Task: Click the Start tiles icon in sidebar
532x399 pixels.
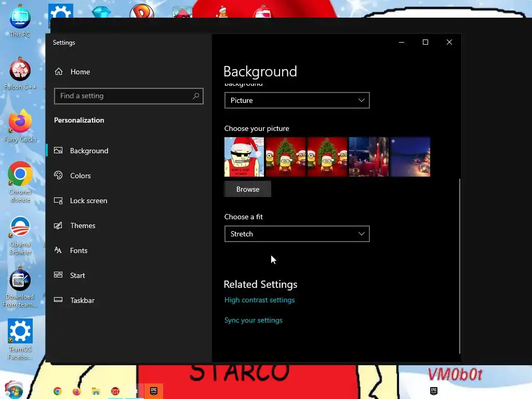Action: tap(58, 275)
